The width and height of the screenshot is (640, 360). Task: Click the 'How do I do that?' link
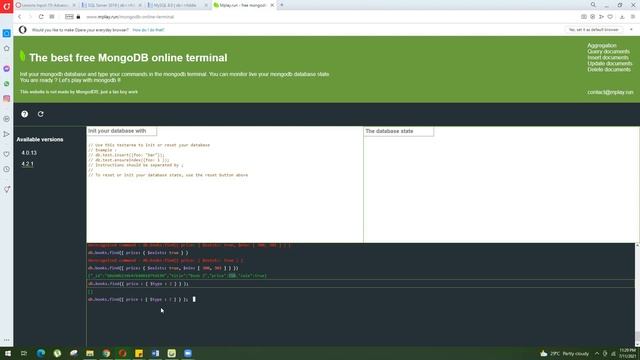click(148, 30)
